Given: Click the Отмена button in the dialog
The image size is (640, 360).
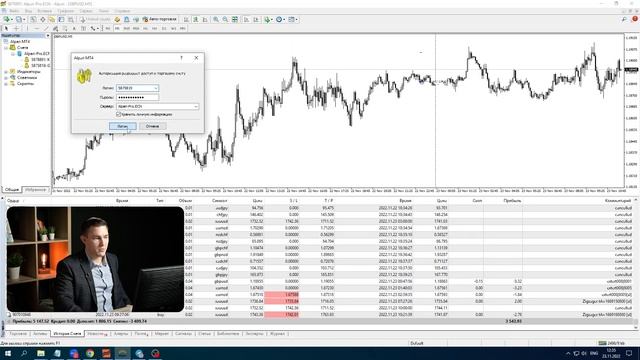Looking at the screenshot, I should (x=152, y=127).
